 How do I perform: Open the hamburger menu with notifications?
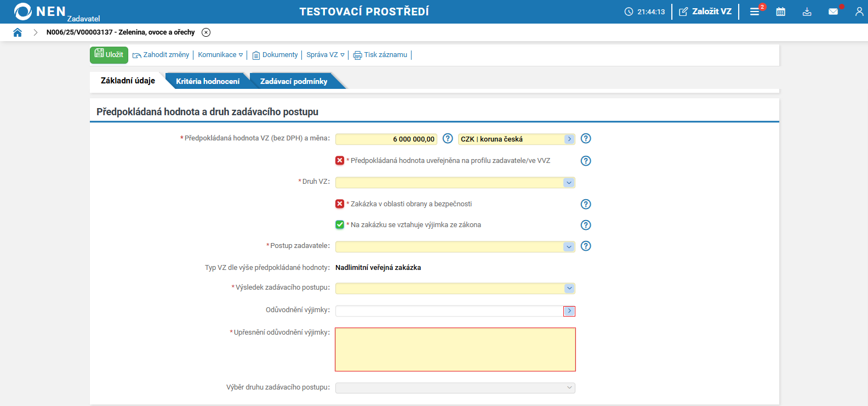pos(755,12)
